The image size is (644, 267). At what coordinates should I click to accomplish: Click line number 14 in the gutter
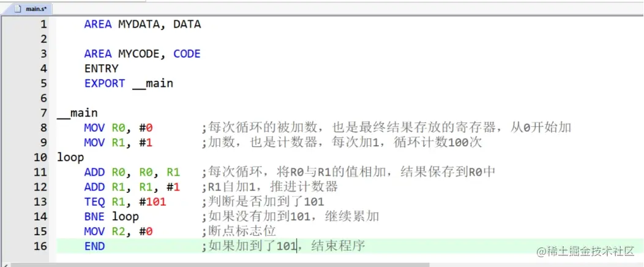click(x=40, y=216)
